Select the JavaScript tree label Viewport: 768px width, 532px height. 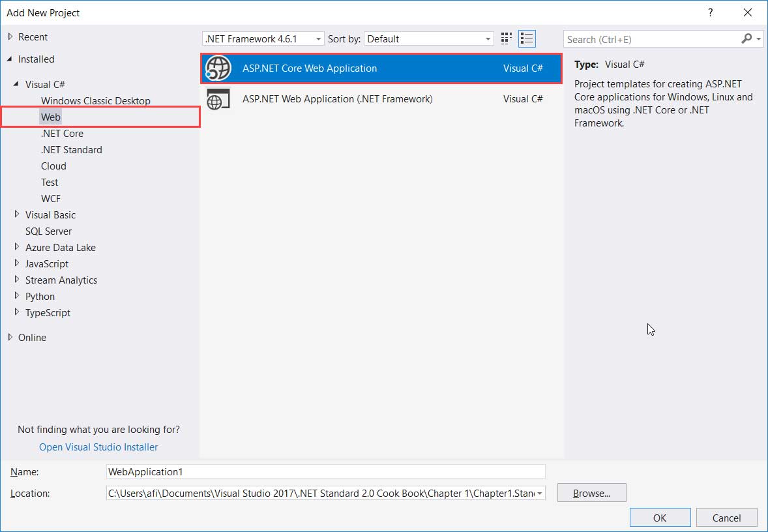coord(46,263)
